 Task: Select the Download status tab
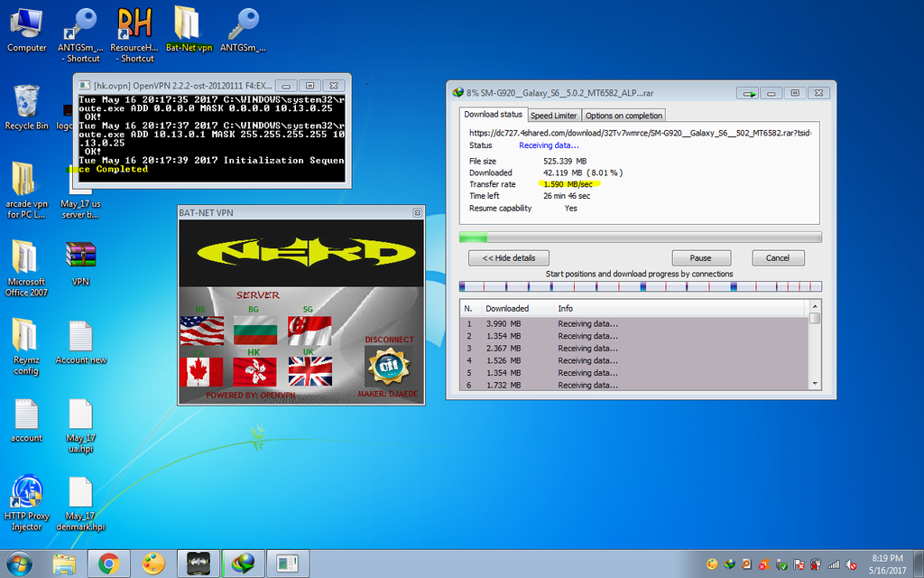[493, 115]
